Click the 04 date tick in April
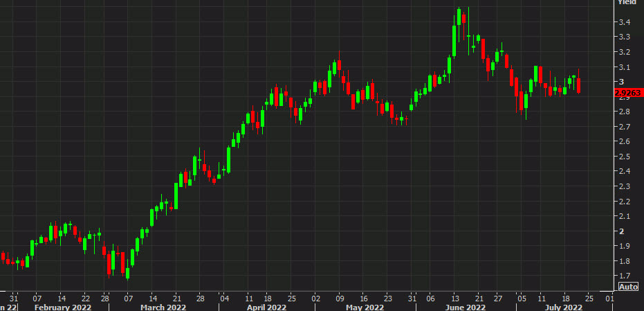The image size is (644, 311). [x=224, y=299]
